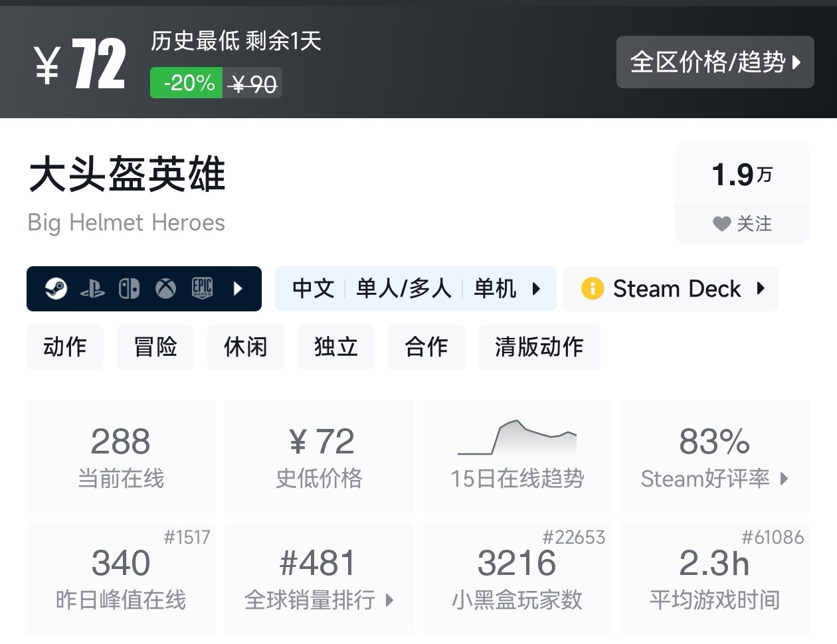Select the 合作 co-op tag
837x644 pixels.
[426, 347]
